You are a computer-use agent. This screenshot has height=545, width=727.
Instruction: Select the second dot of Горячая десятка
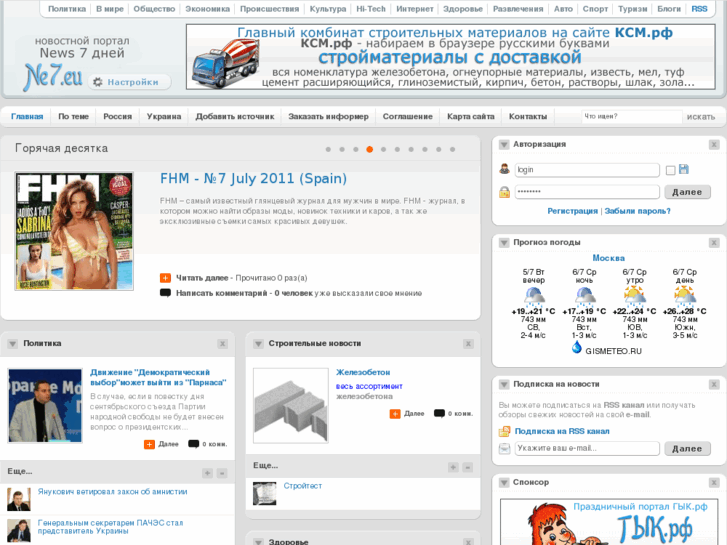pos(342,149)
